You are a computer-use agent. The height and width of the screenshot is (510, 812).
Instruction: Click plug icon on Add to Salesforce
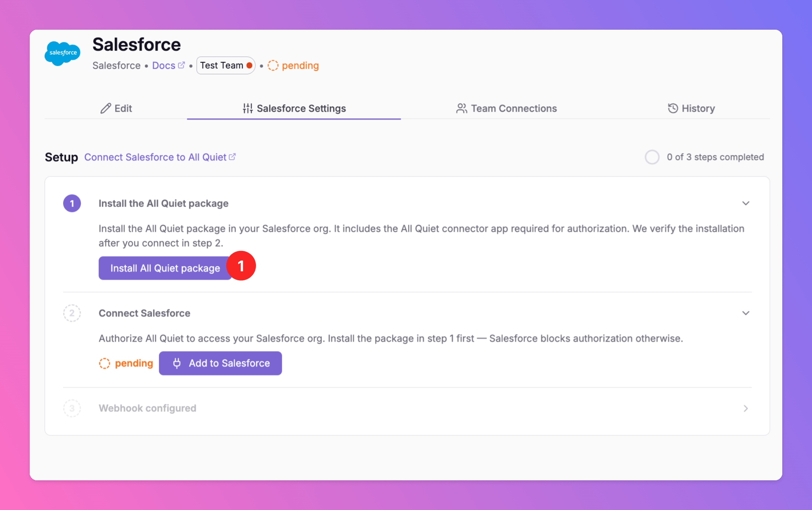coord(177,363)
